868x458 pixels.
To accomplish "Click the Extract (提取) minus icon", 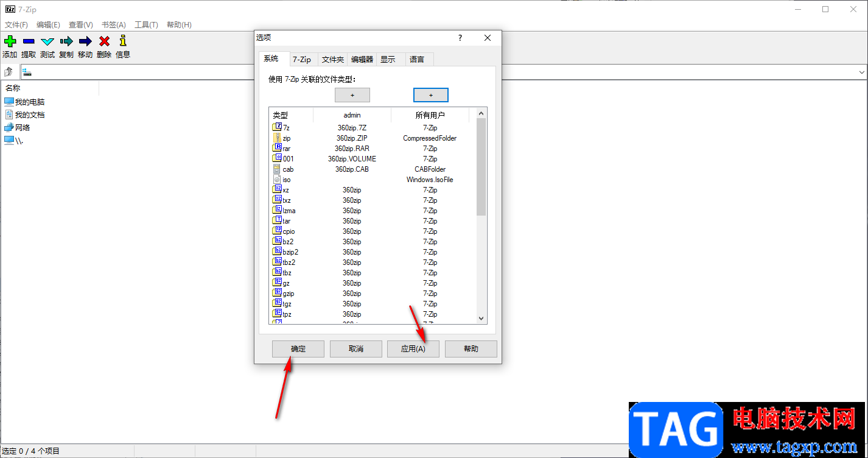I will [29, 41].
